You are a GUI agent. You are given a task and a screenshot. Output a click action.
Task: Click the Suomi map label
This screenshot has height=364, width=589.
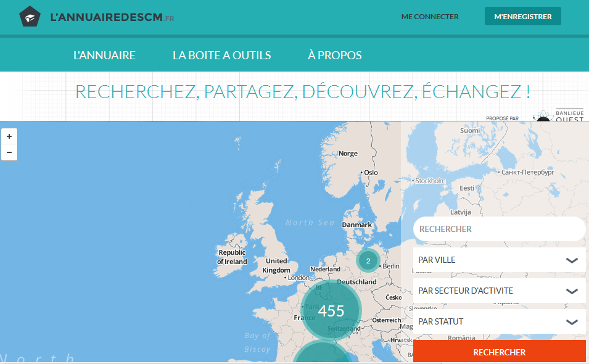pyautogui.click(x=470, y=130)
